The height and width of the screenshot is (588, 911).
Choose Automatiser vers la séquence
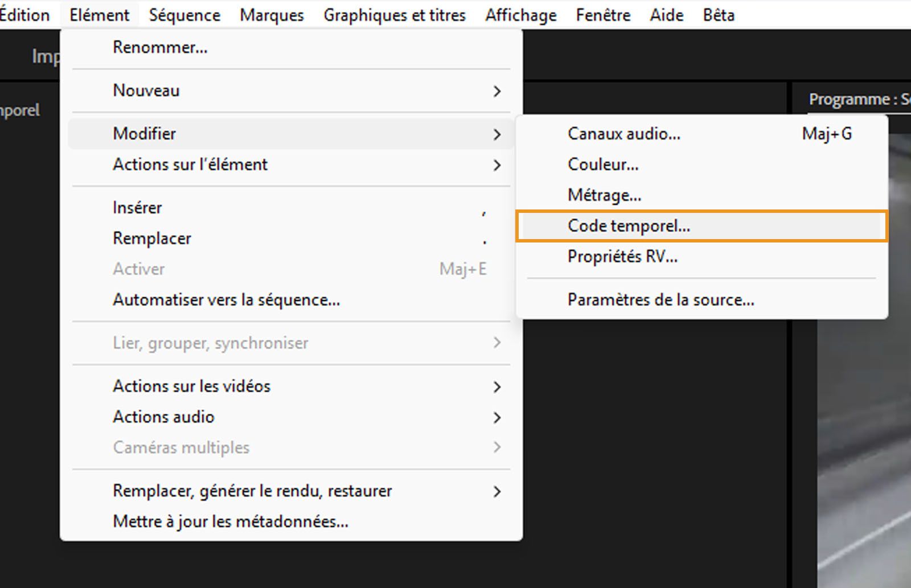coord(227,299)
